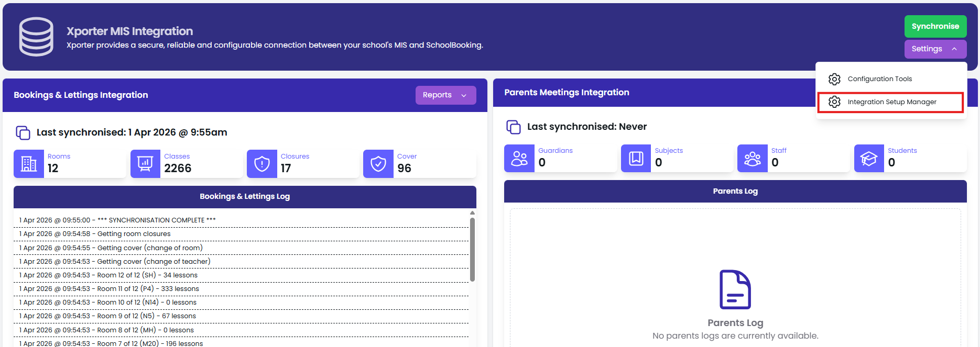Click the Room 11 of 12 (P4) entry
The image size is (980, 347).
coord(241,289)
